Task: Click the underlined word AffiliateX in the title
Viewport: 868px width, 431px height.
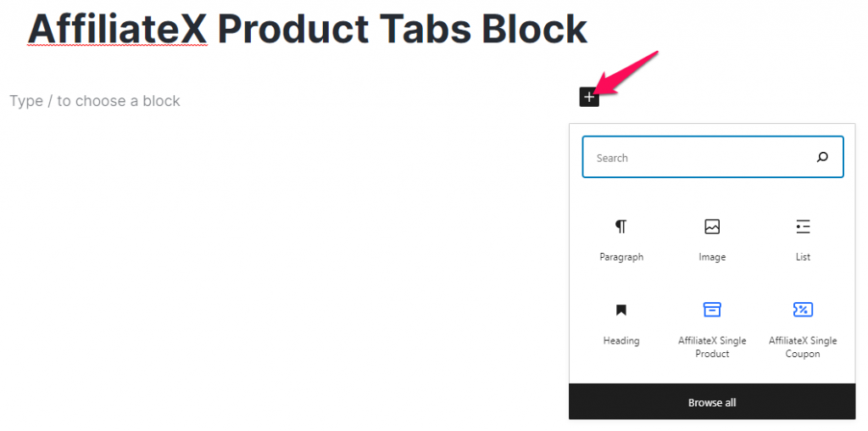Action: (117, 28)
